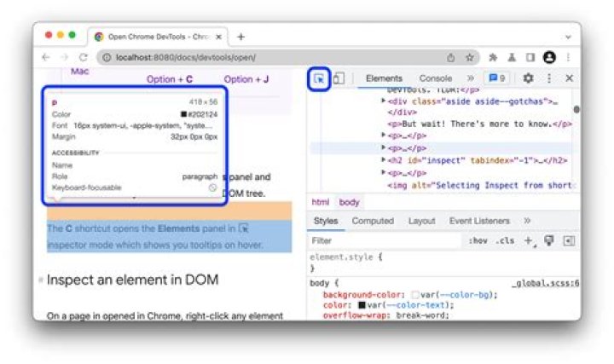Screen dimensions: 614x364
Task: Toggle the device toolbar icon
Action: tap(339, 78)
